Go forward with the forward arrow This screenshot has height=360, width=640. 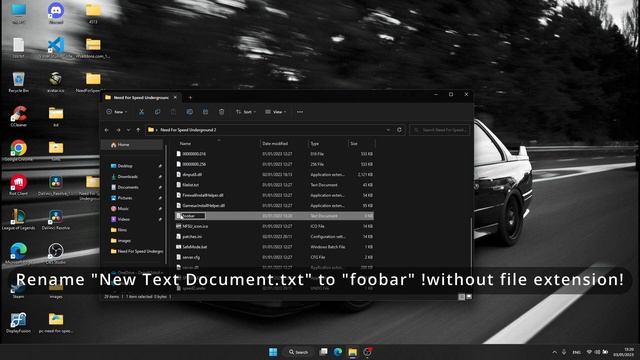[x=118, y=130]
